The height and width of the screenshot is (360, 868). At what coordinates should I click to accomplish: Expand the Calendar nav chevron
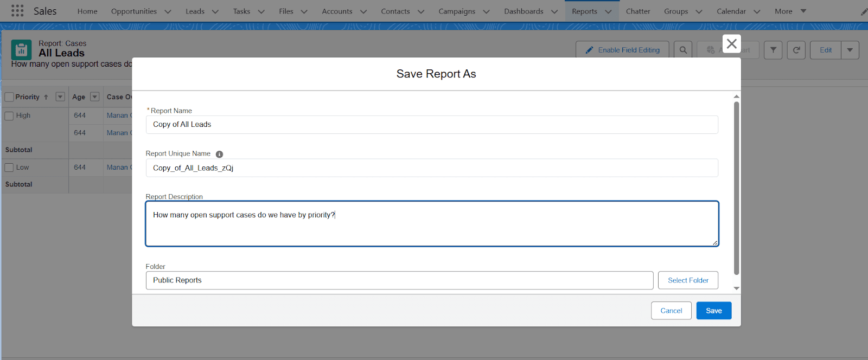click(x=757, y=11)
